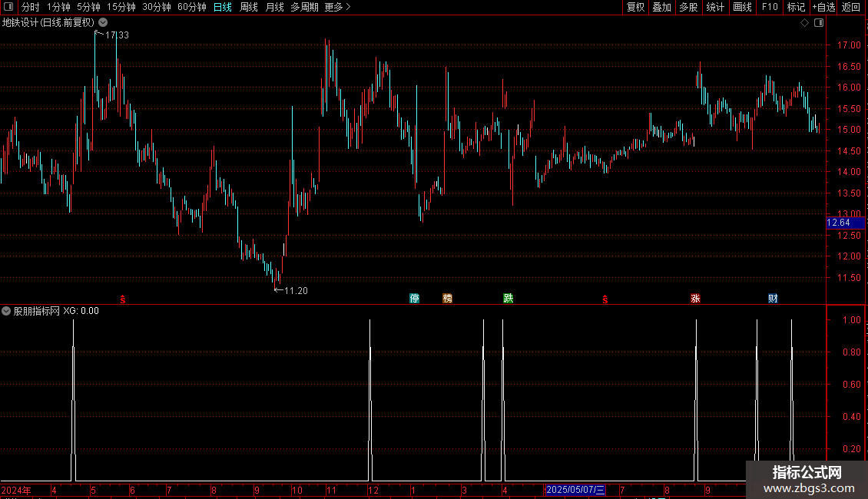Select the 1分钟 period
The image size is (868, 499).
[x=58, y=7]
